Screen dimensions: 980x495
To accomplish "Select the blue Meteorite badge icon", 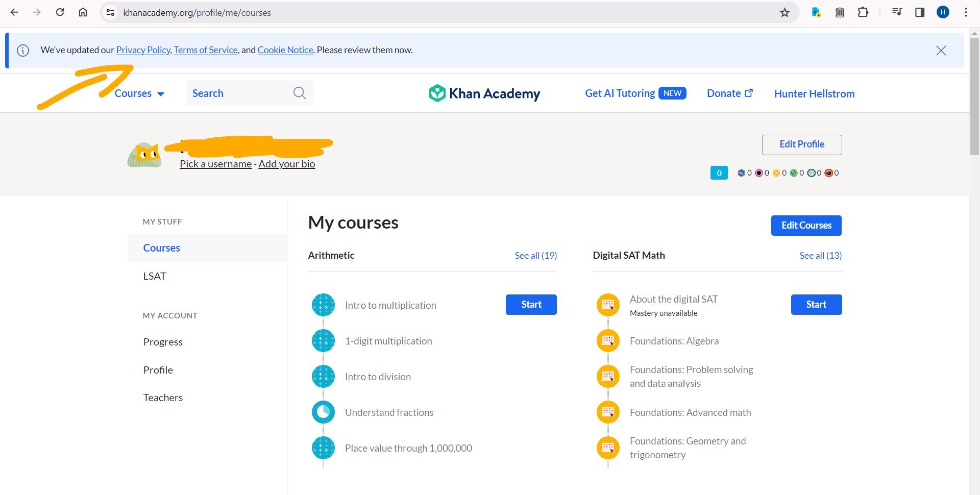I will coord(741,173).
